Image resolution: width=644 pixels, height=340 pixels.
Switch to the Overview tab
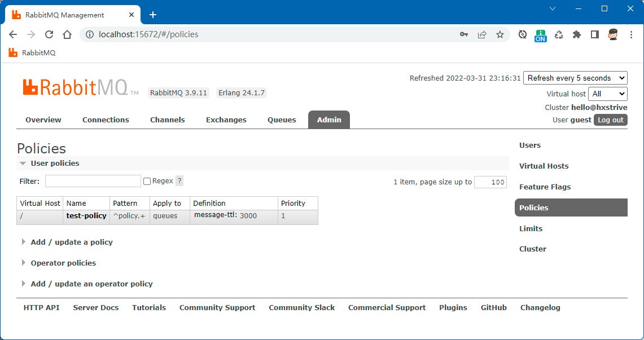coord(43,120)
